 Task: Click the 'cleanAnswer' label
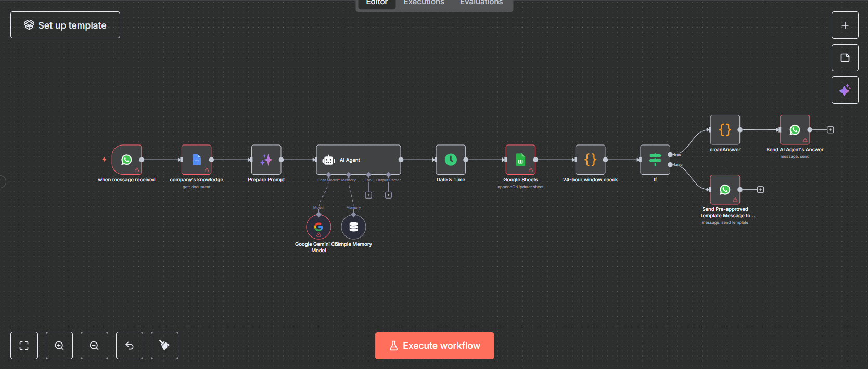click(725, 150)
